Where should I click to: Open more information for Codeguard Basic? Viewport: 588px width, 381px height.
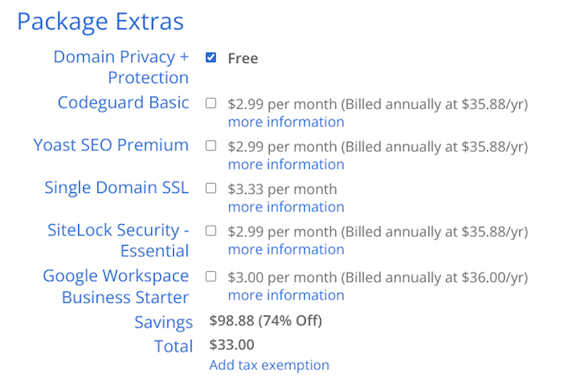286,122
